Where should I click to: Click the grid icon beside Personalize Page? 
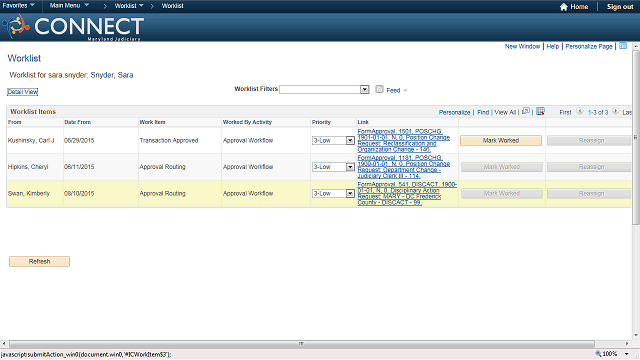click(x=623, y=46)
